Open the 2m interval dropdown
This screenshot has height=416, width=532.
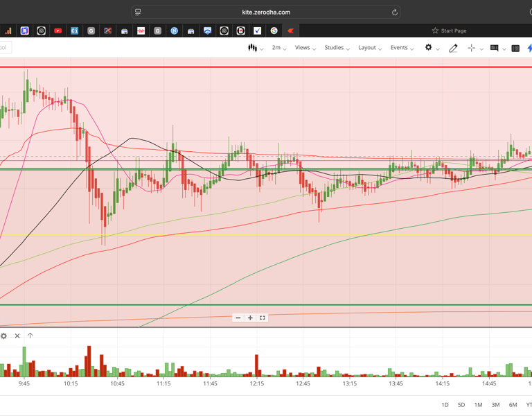pyautogui.click(x=279, y=48)
